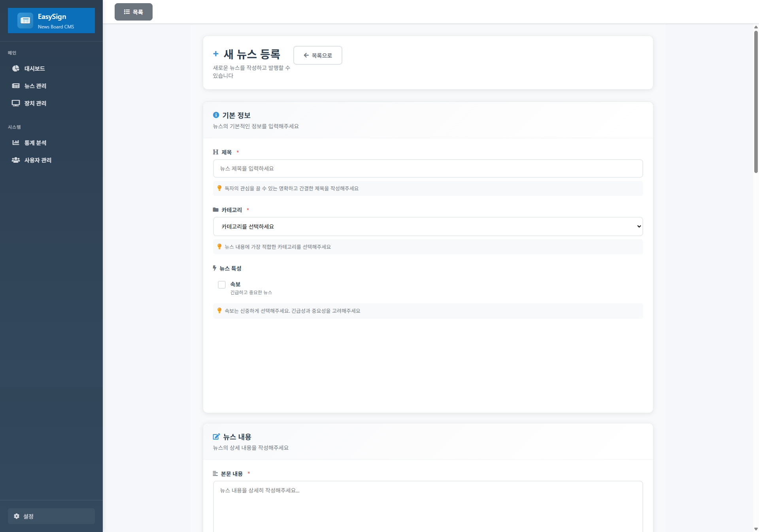This screenshot has height=532, width=759.
Task: Click the settings gear icon
Action: pos(17,516)
